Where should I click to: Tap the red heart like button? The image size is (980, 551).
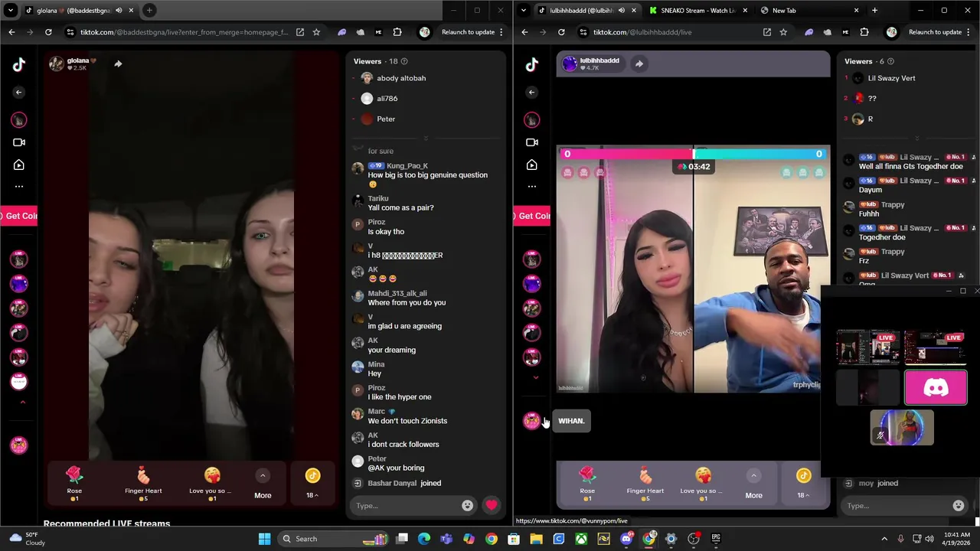(492, 505)
